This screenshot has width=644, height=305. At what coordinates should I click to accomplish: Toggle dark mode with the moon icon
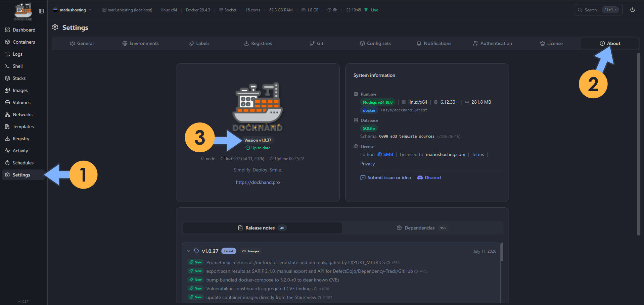[x=633, y=10]
